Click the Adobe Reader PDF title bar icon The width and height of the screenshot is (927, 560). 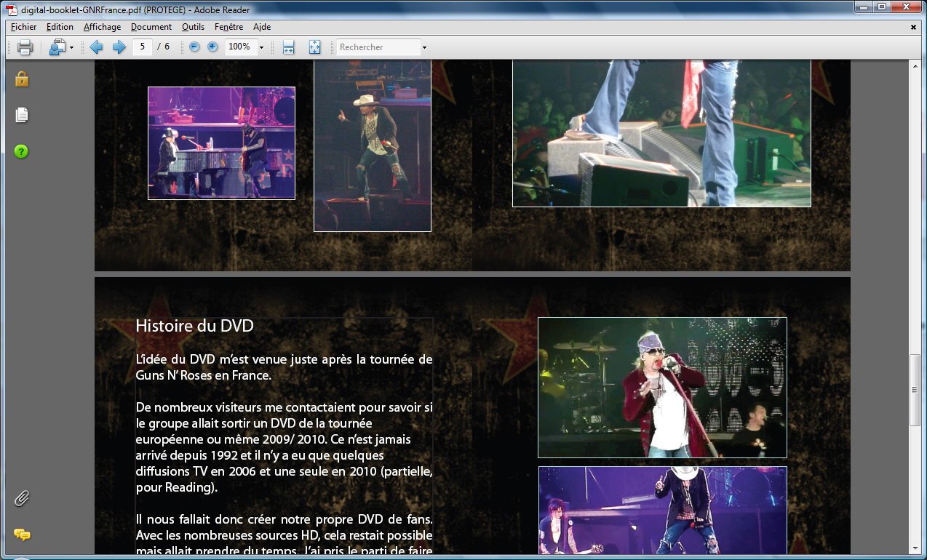point(12,9)
